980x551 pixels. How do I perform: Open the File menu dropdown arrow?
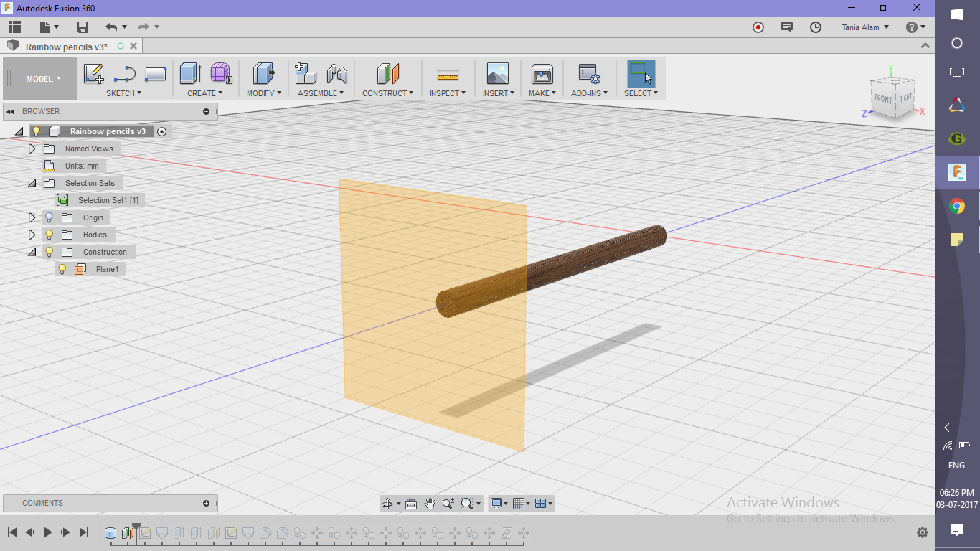tap(55, 27)
